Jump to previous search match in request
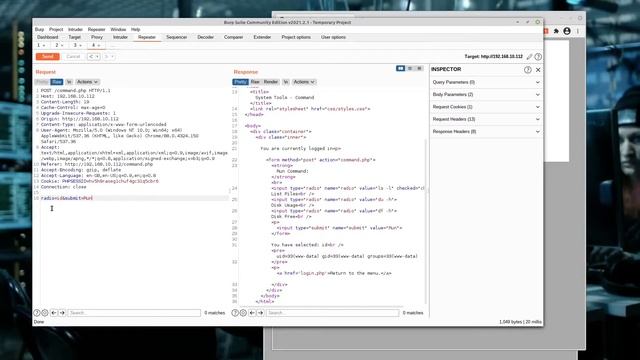 pyautogui.click(x=54, y=313)
